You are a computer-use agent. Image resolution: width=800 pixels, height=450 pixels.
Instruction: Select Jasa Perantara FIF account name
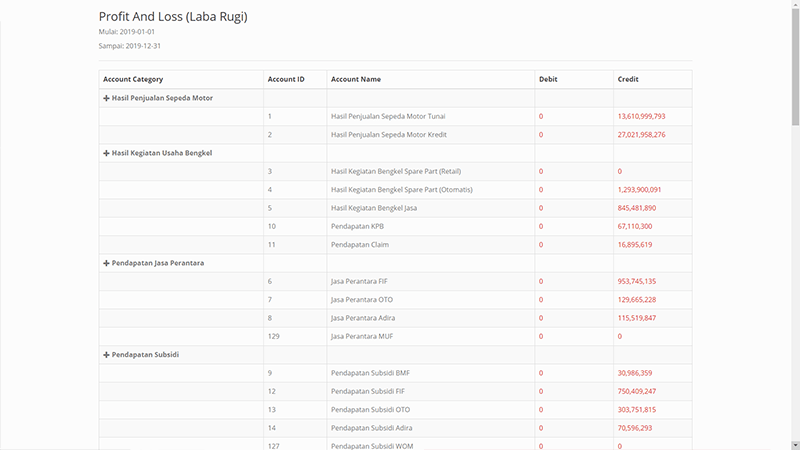[x=359, y=282]
